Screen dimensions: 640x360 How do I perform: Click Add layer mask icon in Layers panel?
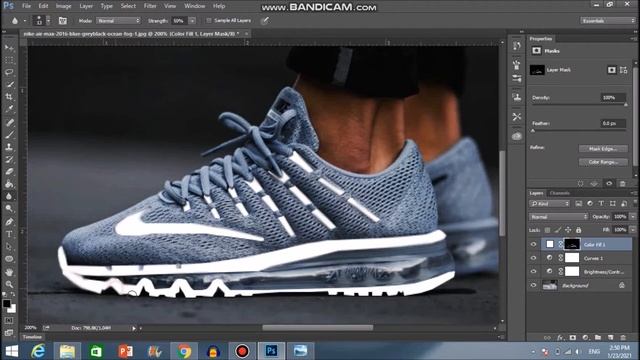point(573,338)
